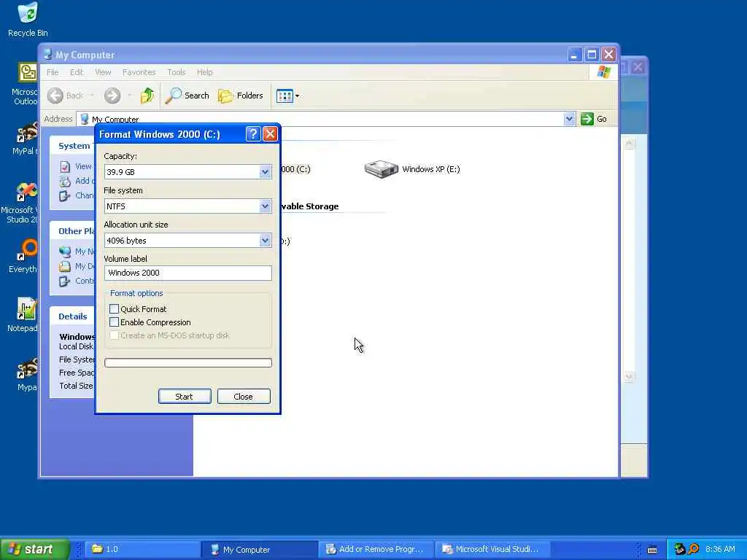Image resolution: width=747 pixels, height=560 pixels.
Task: Click the first system tray icon
Action: coord(679,549)
